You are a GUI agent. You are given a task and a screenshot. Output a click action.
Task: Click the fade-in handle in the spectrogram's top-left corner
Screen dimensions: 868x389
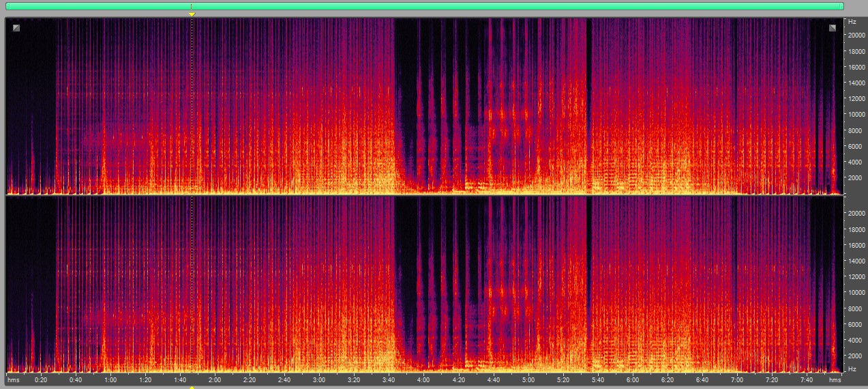point(16,28)
